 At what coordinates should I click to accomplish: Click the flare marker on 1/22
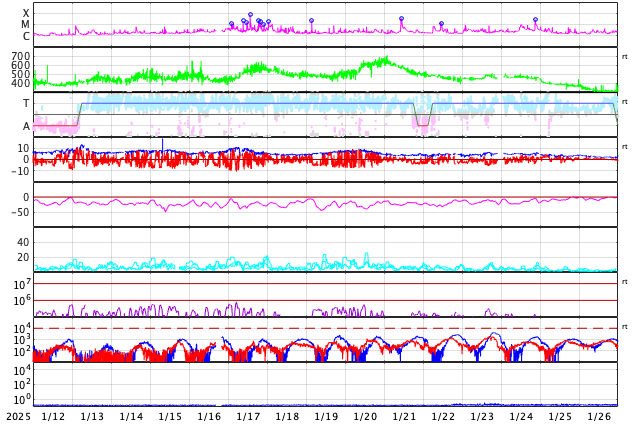[x=442, y=24]
